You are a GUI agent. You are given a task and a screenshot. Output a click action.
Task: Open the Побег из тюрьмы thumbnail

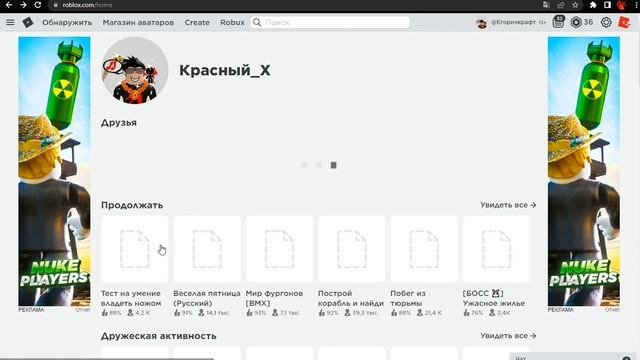[x=424, y=249]
